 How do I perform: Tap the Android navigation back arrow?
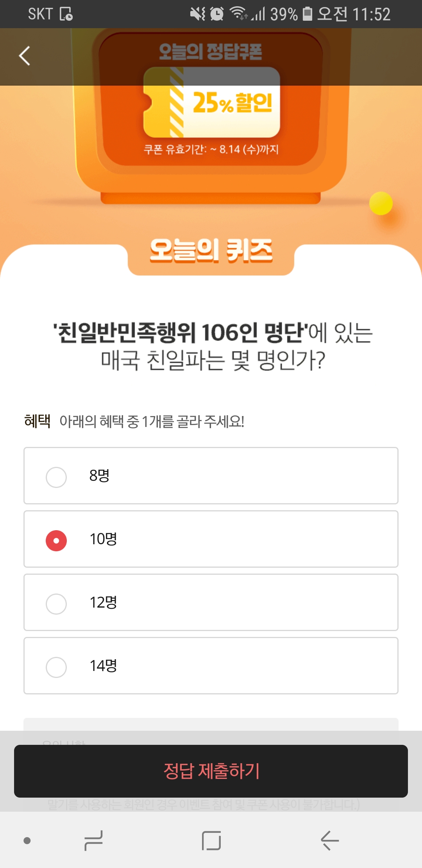[329, 841]
